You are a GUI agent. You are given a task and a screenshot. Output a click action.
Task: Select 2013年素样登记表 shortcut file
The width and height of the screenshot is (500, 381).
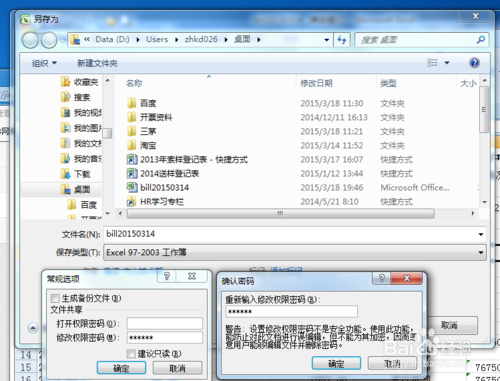pos(187,159)
